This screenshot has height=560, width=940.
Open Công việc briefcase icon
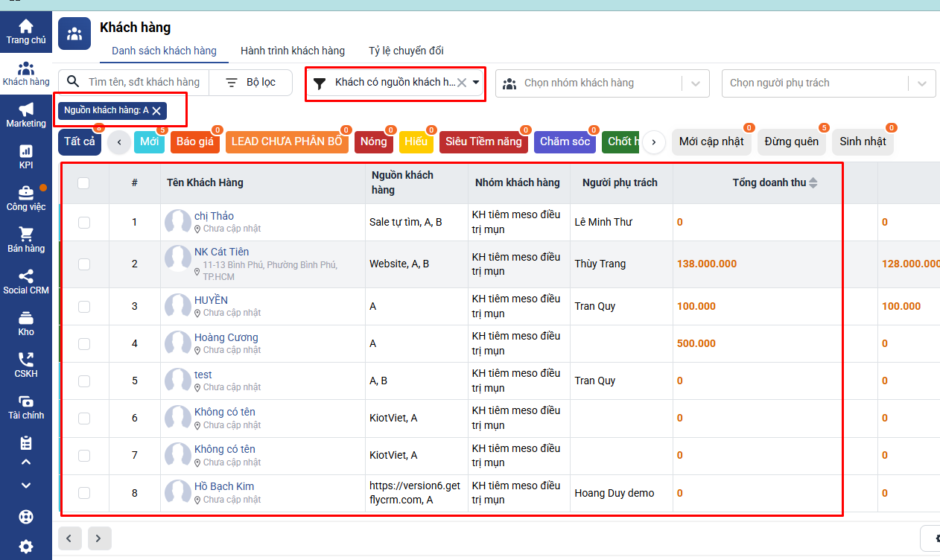click(x=26, y=194)
